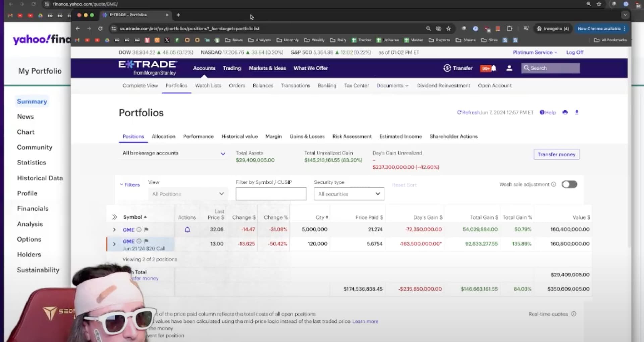Click the Transfer money button
This screenshot has height=342, width=644.
pos(556,154)
